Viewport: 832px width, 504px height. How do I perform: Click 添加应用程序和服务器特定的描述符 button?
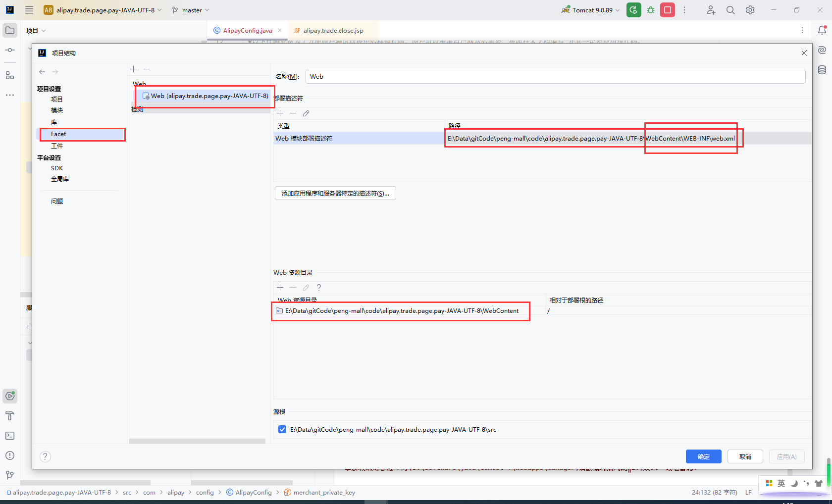pos(335,193)
